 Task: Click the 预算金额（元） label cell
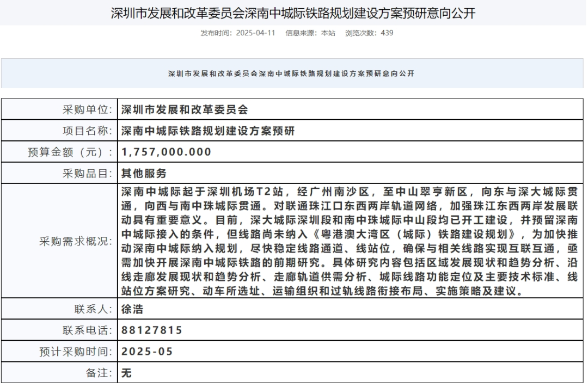(60, 152)
